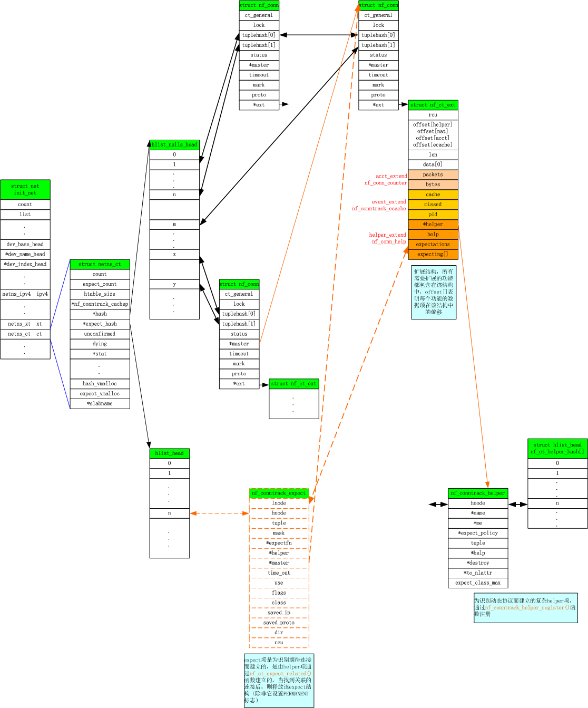Select the '*me' field

(x=478, y=523)
